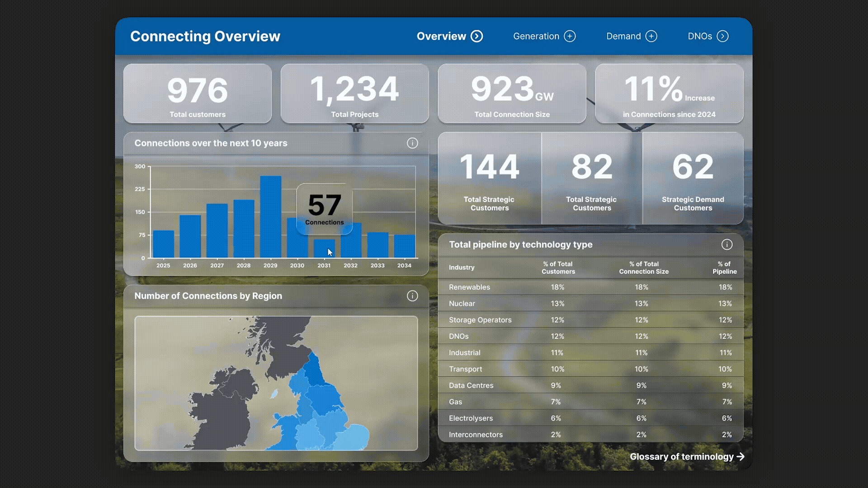Open info icon for Total pipeline by technology type
Viewport: 868px width, 488px height.
click(x=727, y=244)
